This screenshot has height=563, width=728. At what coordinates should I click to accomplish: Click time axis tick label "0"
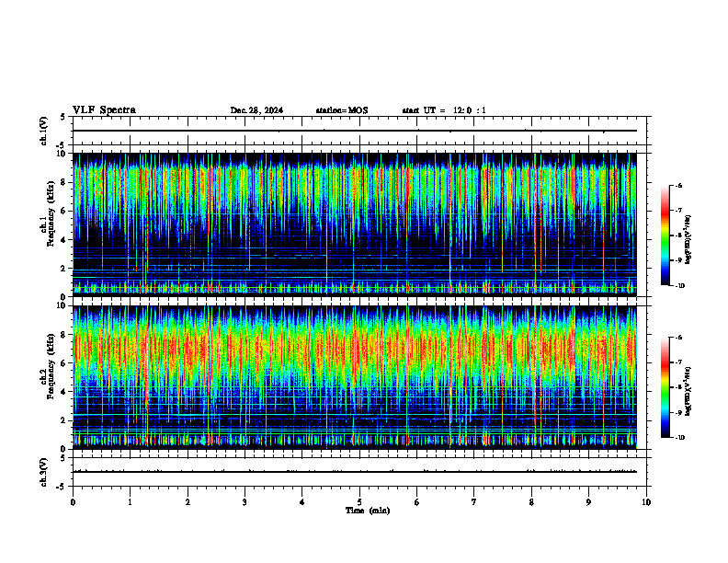(73, 502)
